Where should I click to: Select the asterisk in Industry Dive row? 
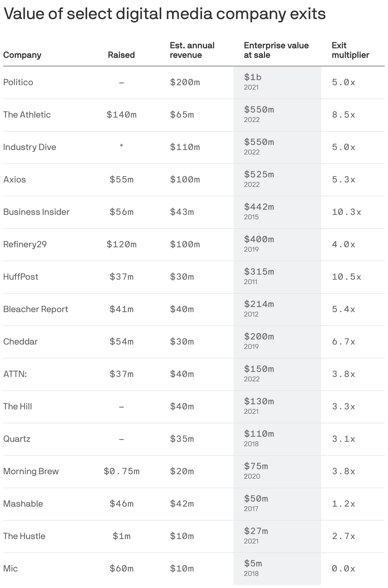pos(121,146)
